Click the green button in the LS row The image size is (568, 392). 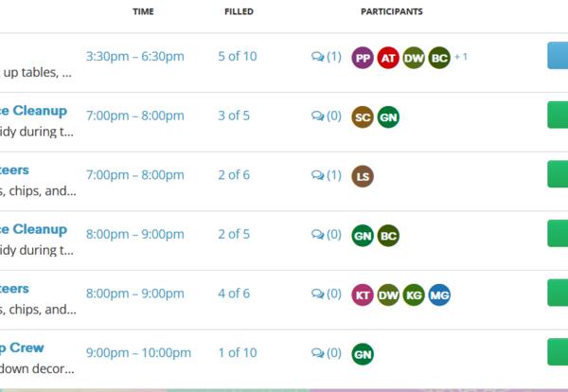pyautogui.click(x=558, y=174)
